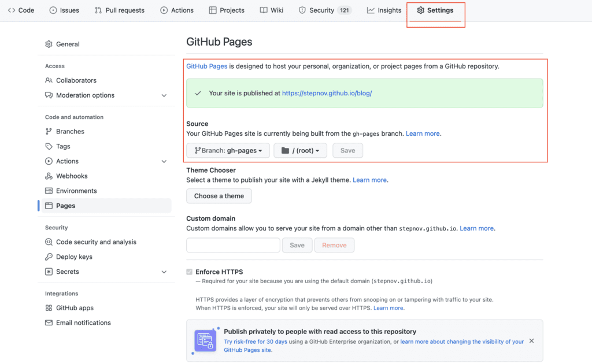
Task: Click the table icon on Projects tab
Action: (x=213, y=10)
